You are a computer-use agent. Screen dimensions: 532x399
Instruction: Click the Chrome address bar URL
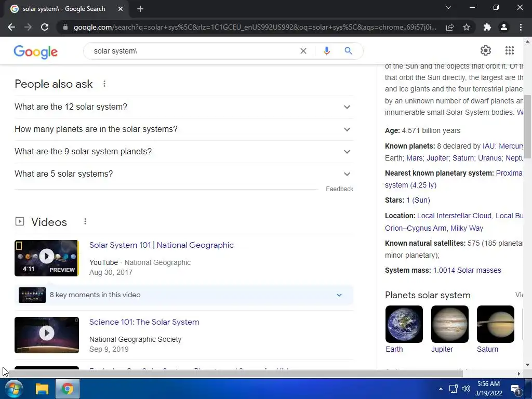pyautogui.click(x=255, y=27)
